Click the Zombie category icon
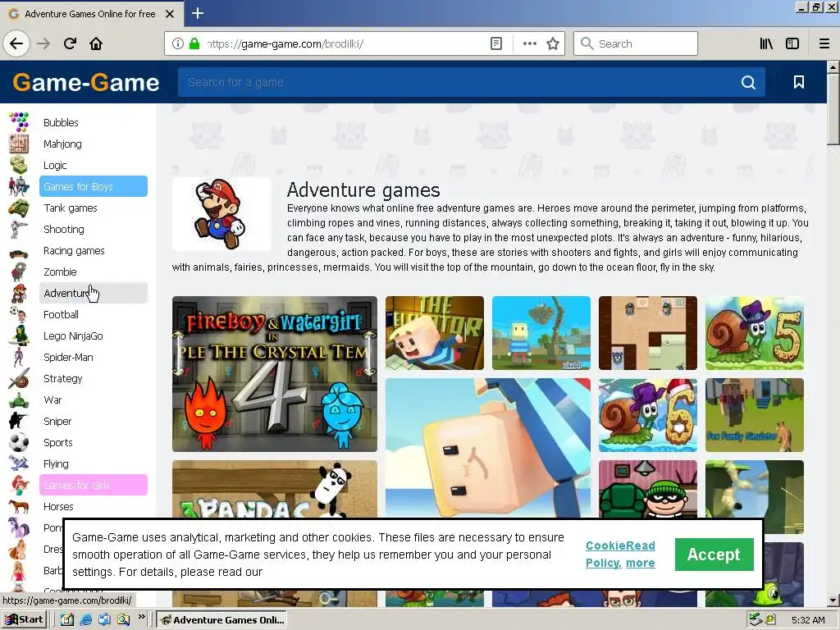840x630 pixels. [x=19, y=272]
